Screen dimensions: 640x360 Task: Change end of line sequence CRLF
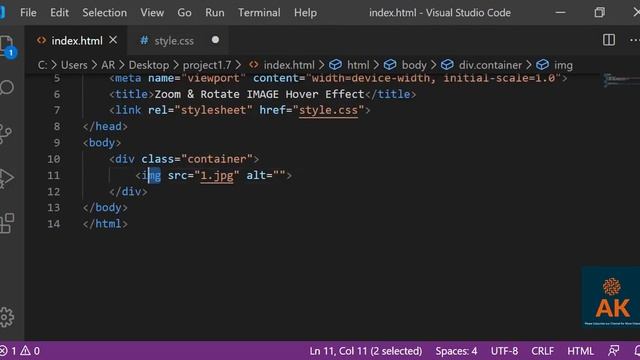click(x=542, y=351)
